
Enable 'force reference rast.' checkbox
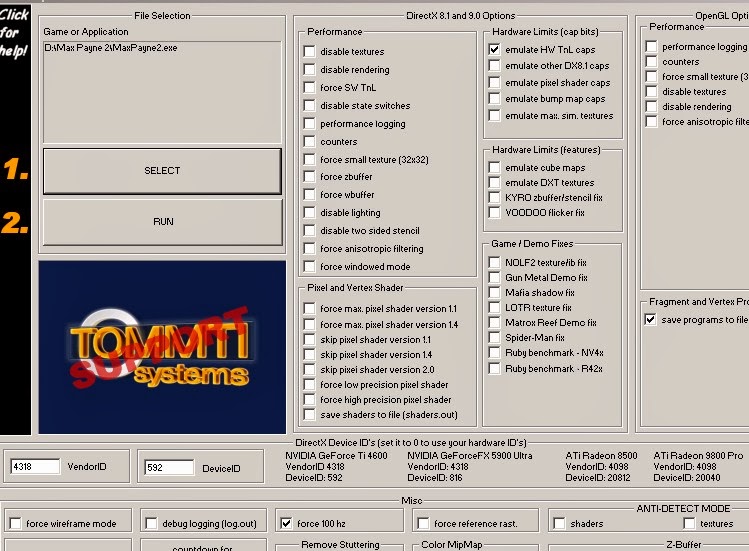point(423,523)
